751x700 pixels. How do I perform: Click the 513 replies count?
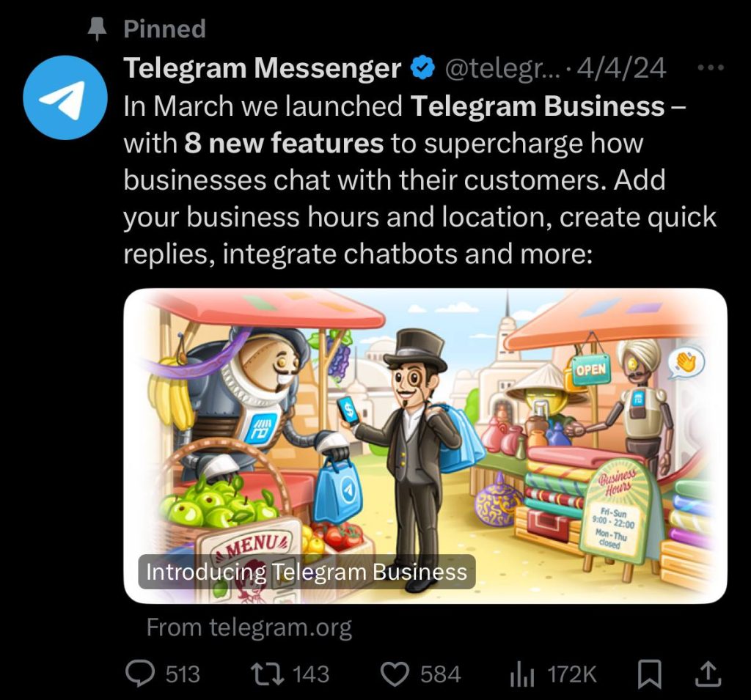[183, 674]
